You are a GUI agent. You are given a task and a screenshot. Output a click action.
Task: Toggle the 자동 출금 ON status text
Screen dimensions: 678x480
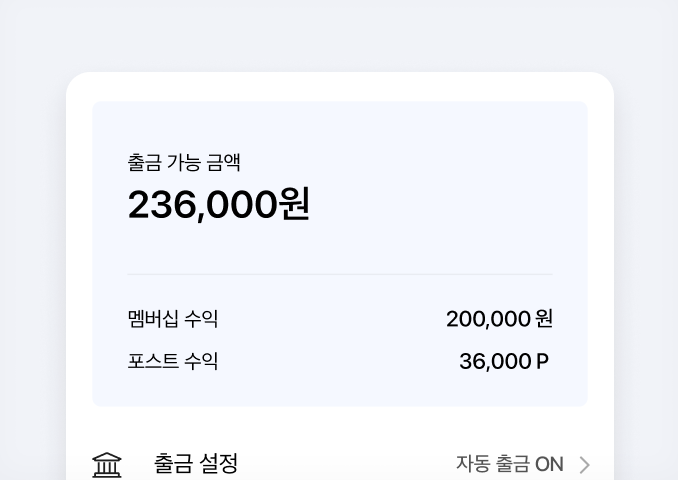pos(509,464)
